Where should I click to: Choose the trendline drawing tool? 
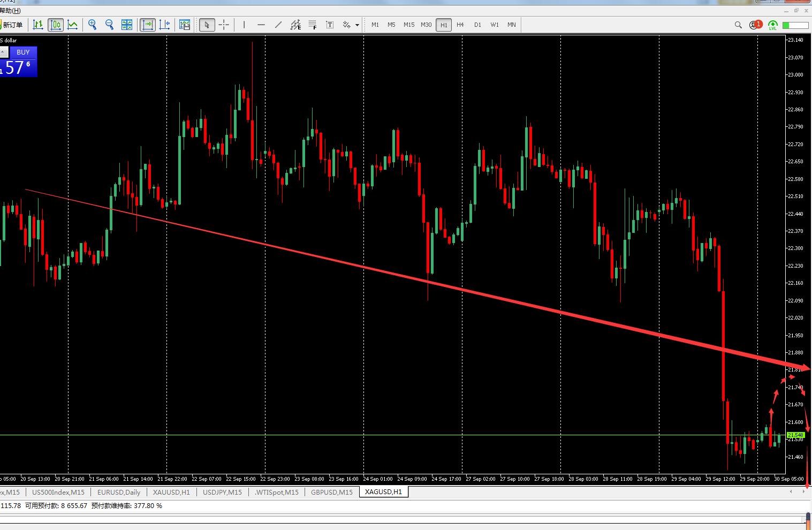tap(278, 25)
